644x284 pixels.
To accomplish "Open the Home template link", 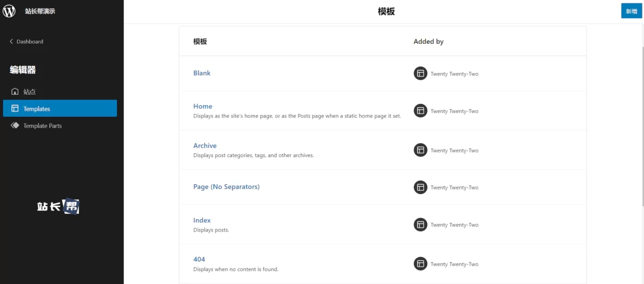I will pos(203,106).
